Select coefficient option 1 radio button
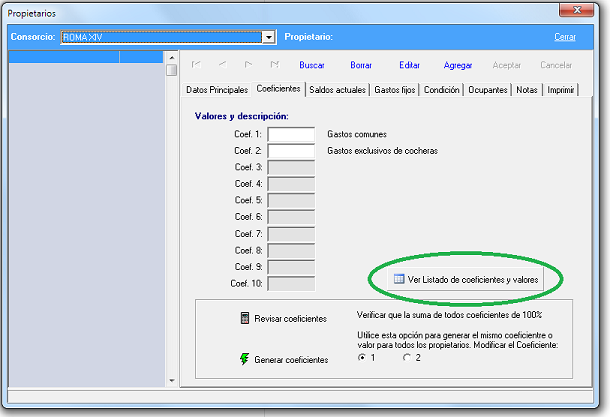Viewport: 610px width, 417px height. click(361, 358)
